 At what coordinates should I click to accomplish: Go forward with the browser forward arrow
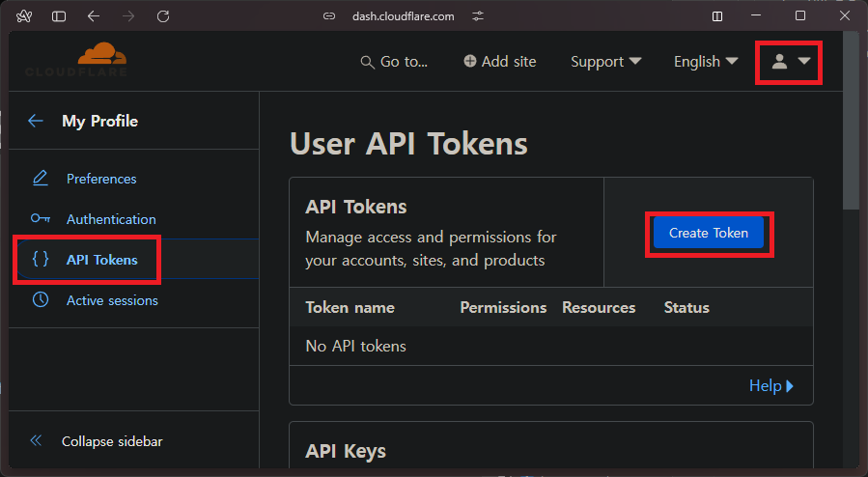[x=128, y=16]
